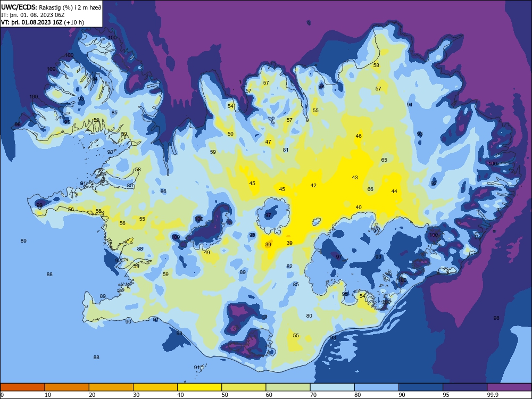The width and height of the screenshot is (532, 399).
Task: Click the 47 humidity value on the map
Action: click(268, 142)
